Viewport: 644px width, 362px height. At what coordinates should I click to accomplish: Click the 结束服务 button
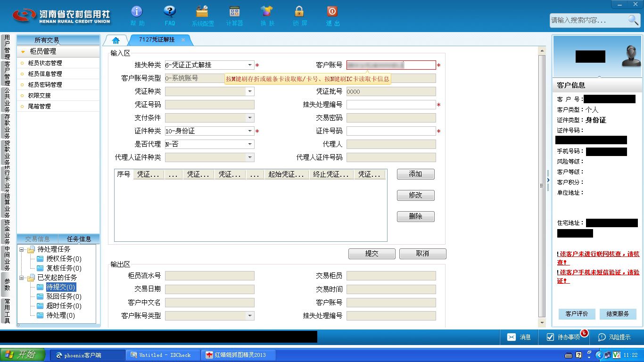pos(618,314)
